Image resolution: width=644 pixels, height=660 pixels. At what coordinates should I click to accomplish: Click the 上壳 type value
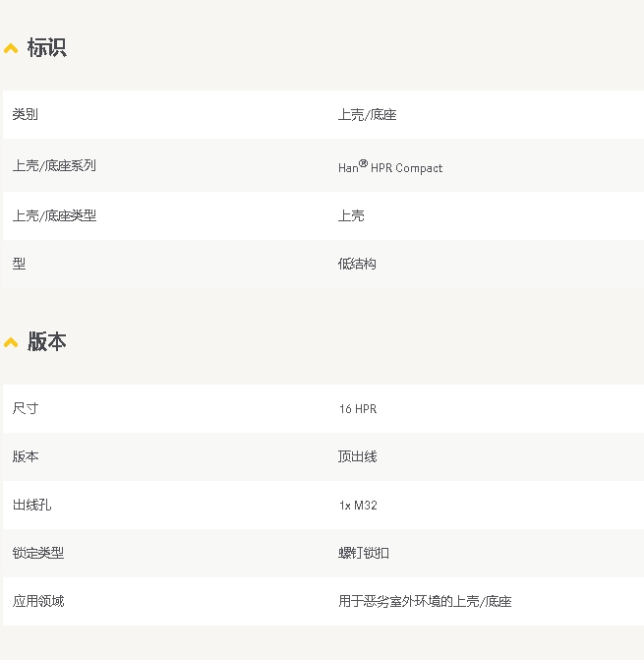pyautogui.click(x=351, y=215)
